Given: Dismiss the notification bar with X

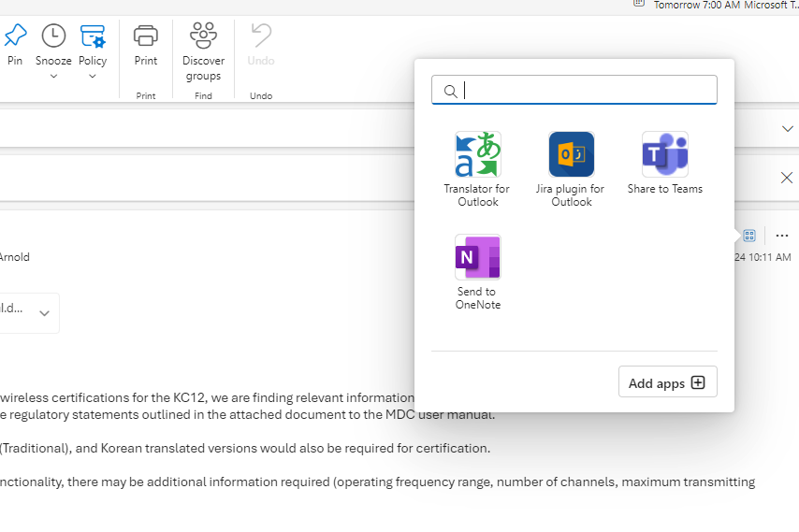Looking at the screenshot, I should pyautogui.click(x=786, y=178).
